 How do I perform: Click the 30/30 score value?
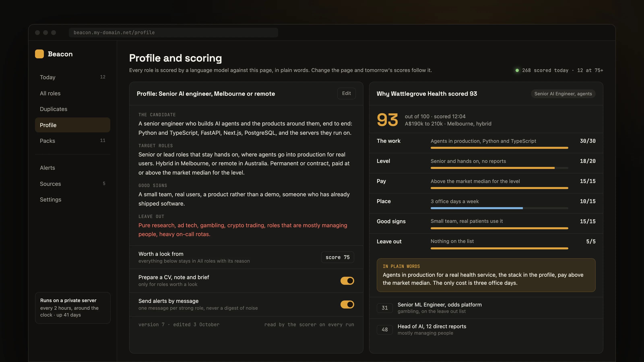pos(587,141)
